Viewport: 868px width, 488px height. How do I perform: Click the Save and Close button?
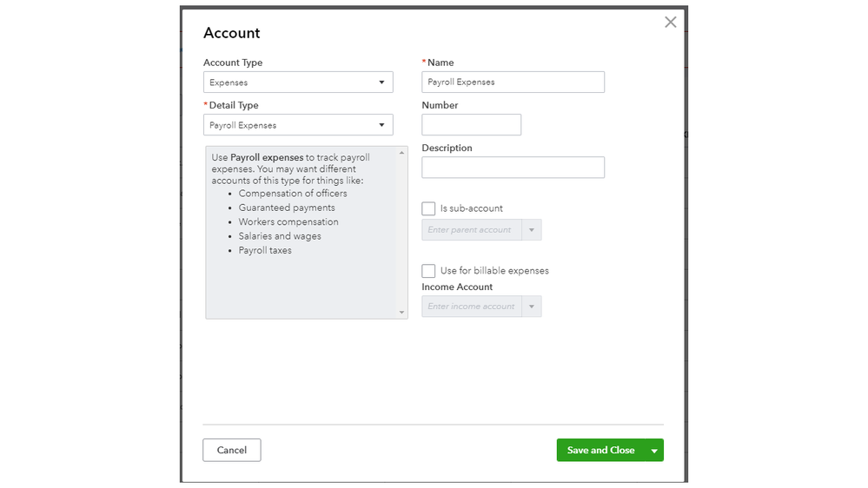600,451
